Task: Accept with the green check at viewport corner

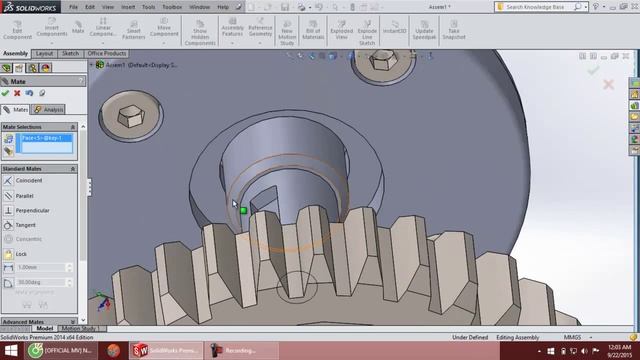Action: coord(593,71)
